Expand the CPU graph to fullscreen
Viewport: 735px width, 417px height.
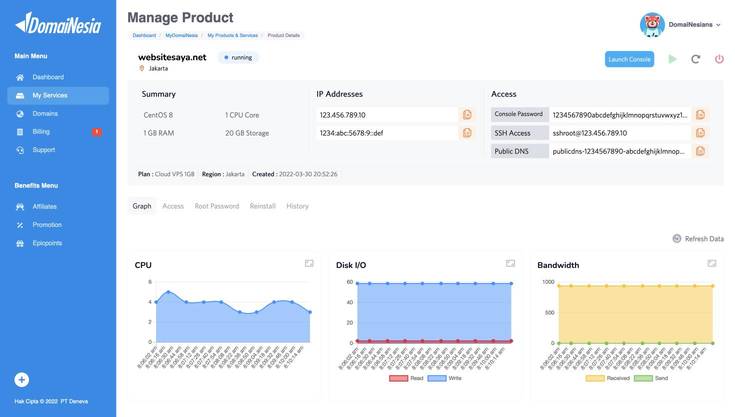309,263
